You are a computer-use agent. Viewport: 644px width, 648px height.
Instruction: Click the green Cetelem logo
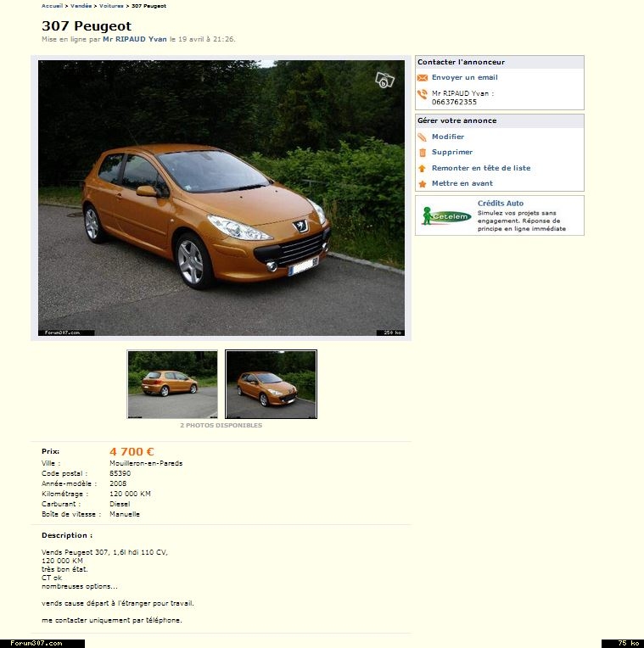(x=446, y=216)
